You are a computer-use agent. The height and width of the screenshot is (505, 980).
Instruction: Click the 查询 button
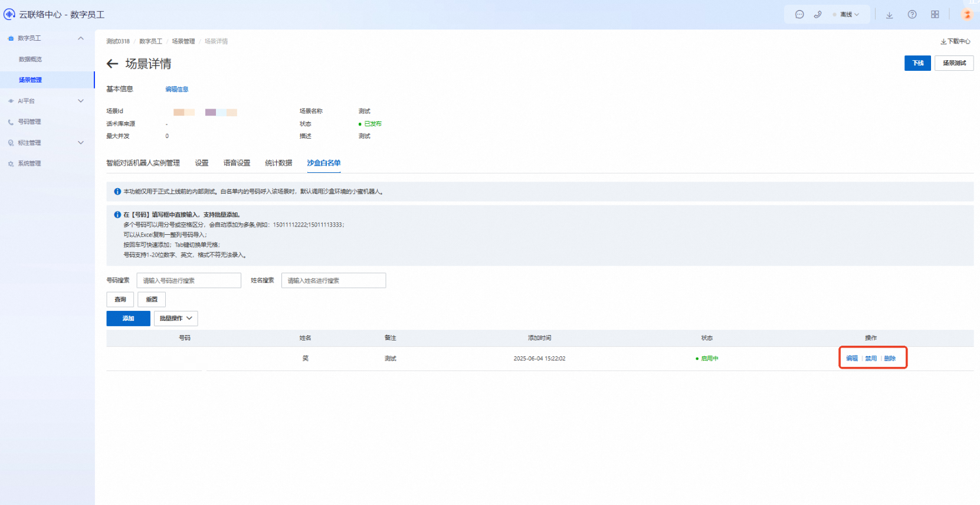[120, 299]
